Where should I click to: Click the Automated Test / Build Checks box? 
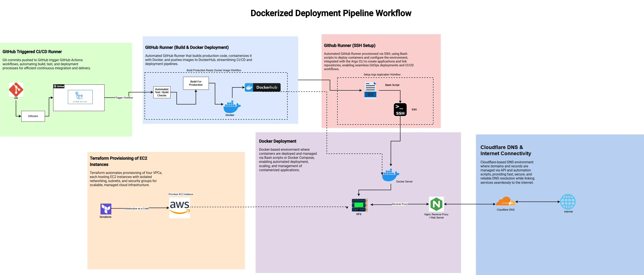point(162,92)
